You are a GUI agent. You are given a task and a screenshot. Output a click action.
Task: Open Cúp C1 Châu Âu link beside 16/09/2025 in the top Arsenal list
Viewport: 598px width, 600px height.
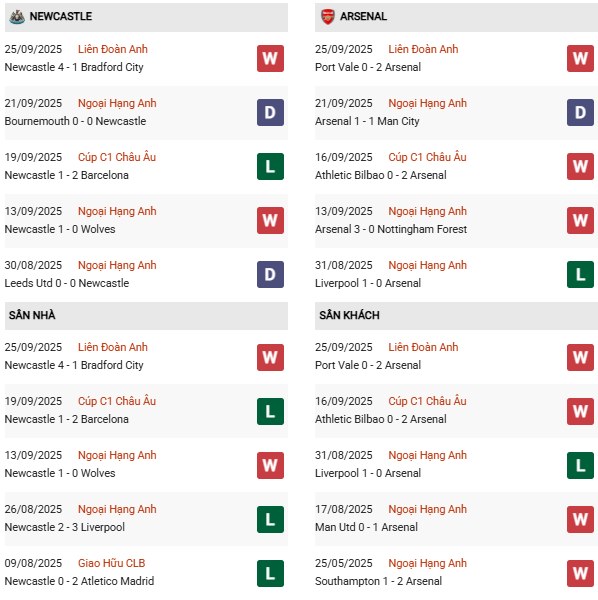(x=427, y=157)
